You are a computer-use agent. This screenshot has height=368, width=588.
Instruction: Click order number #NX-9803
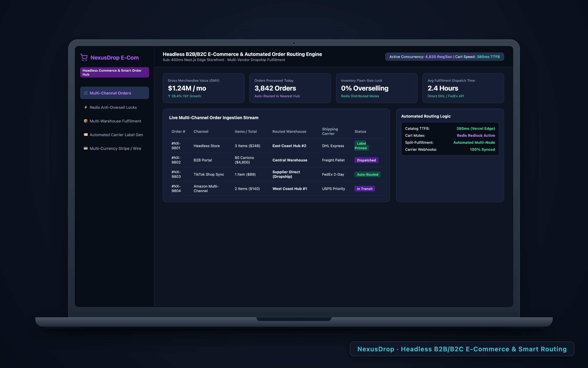click(x=176, y=174)
